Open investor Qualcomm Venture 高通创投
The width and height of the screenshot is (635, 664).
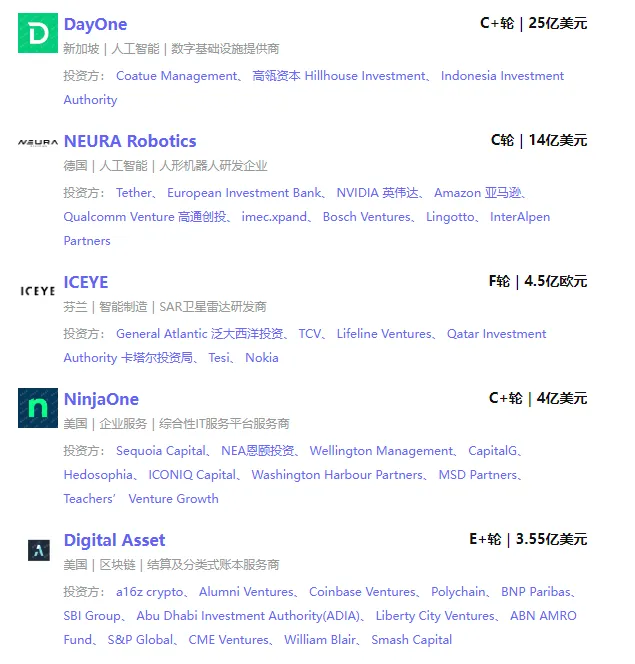(x=145, y=217)
